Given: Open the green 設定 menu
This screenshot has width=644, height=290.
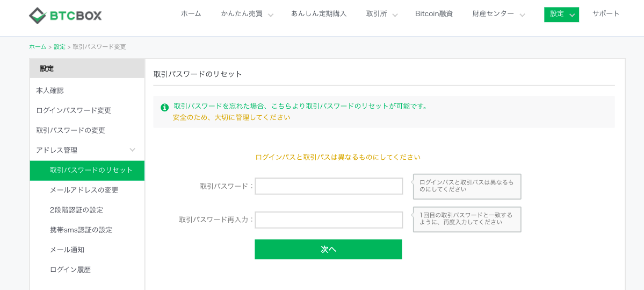Looking at the screenshot, I should [x=561, y=15].
